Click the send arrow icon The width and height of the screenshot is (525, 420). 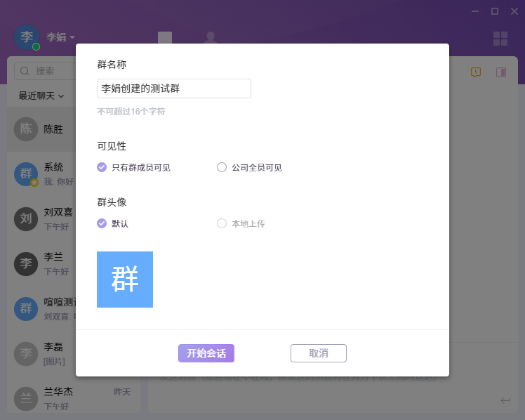coord(505,400)
